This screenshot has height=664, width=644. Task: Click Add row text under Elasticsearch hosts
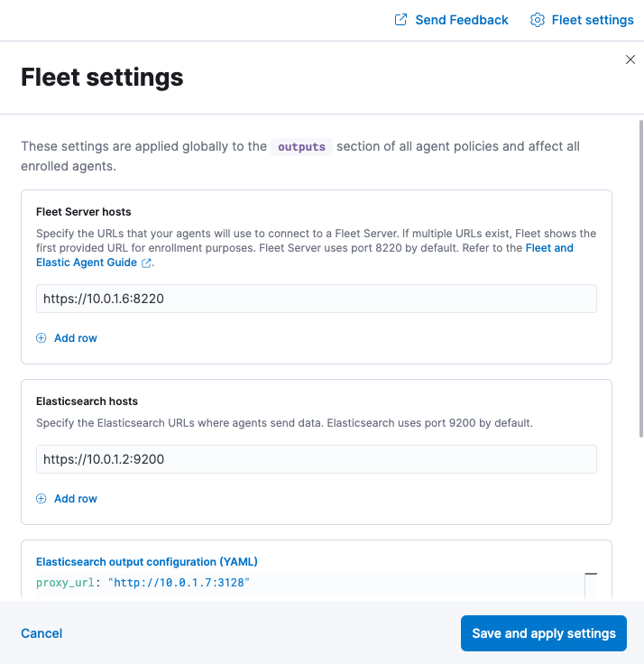tap(76, 499)
